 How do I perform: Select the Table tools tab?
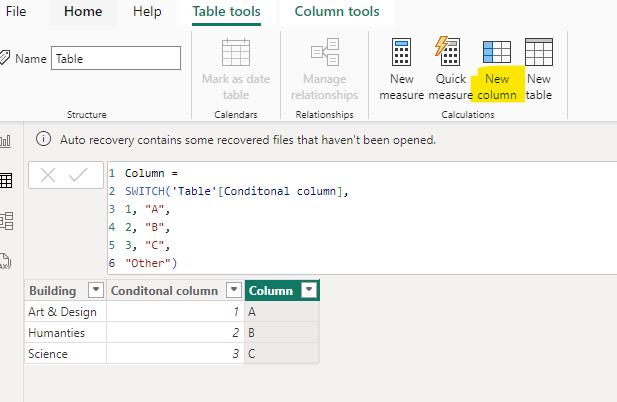pos(226,11)
